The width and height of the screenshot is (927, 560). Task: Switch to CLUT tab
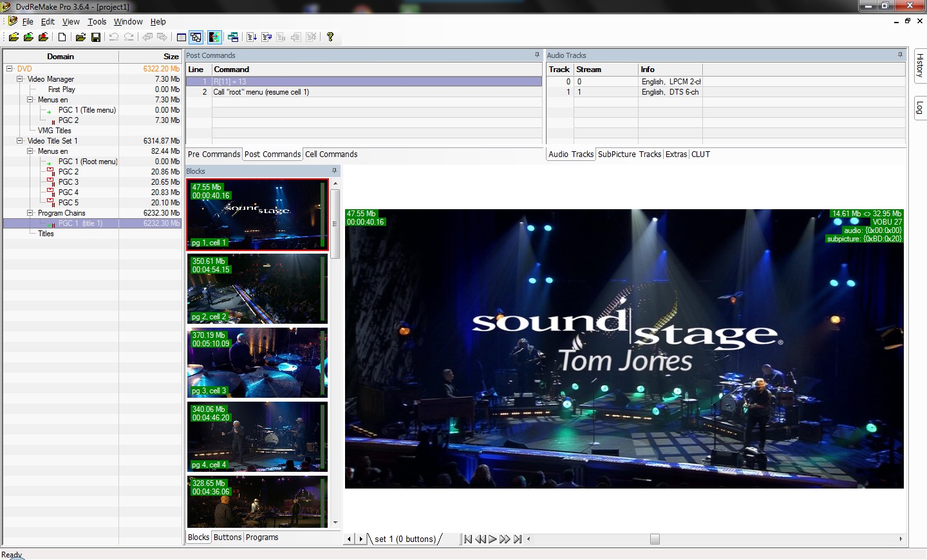[x=700, y=154]
